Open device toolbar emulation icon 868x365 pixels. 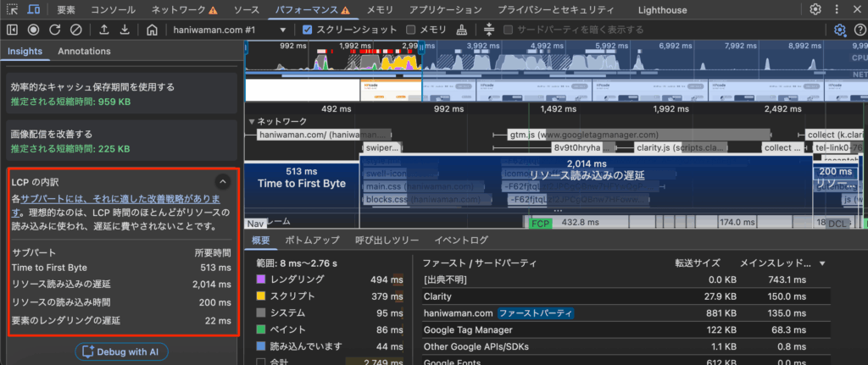[x=32, y=9]
